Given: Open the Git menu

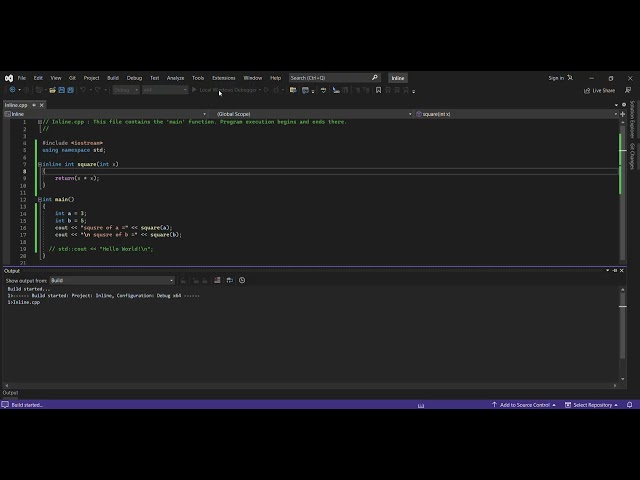Looking at the screenshot, I should click(x=72, y=78).
